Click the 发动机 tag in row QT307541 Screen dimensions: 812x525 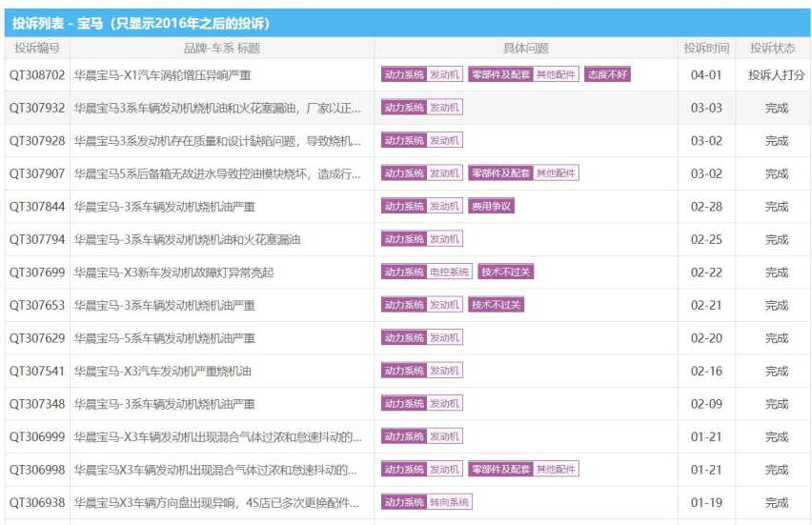[444, 371]
